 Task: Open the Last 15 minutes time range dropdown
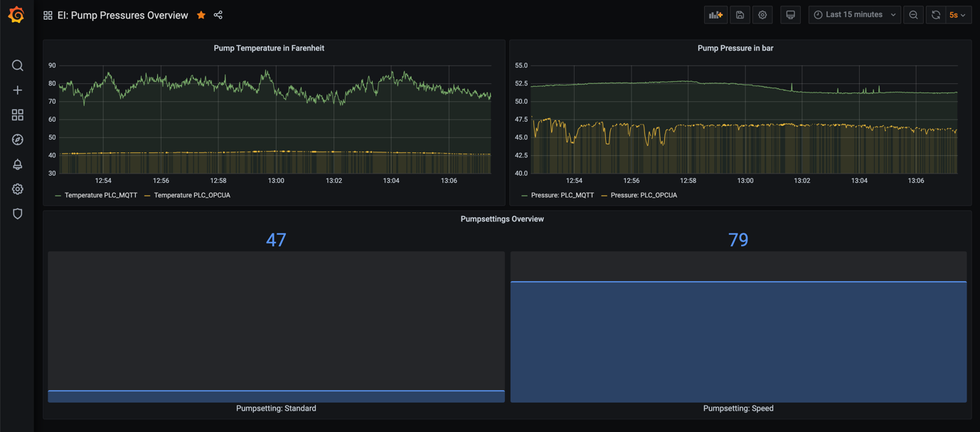(x=853, y=14)
